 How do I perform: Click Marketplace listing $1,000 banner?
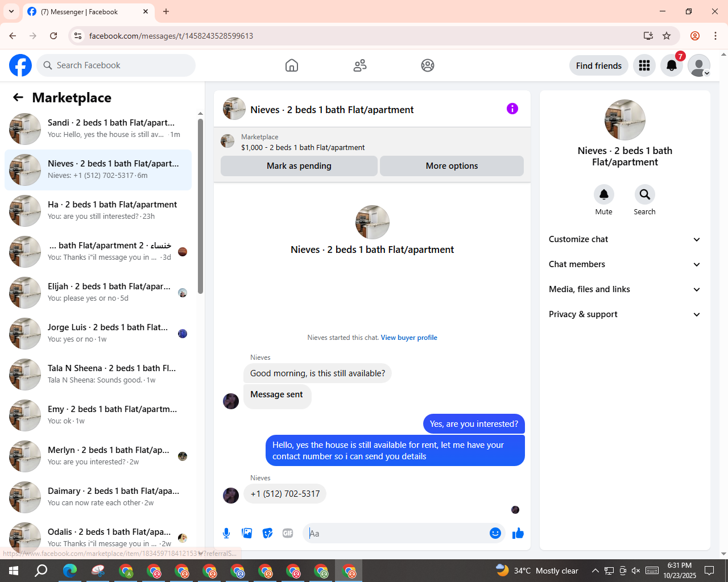click(372, 142)
